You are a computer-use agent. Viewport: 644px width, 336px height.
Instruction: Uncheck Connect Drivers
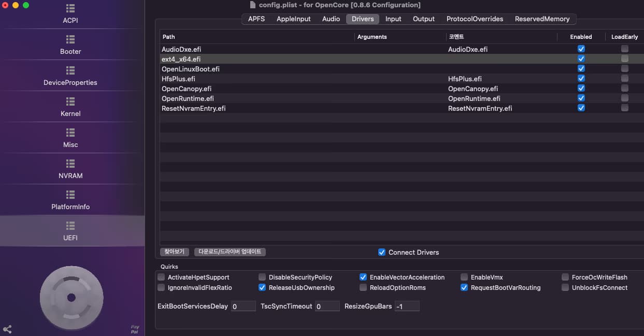point(382,252)
